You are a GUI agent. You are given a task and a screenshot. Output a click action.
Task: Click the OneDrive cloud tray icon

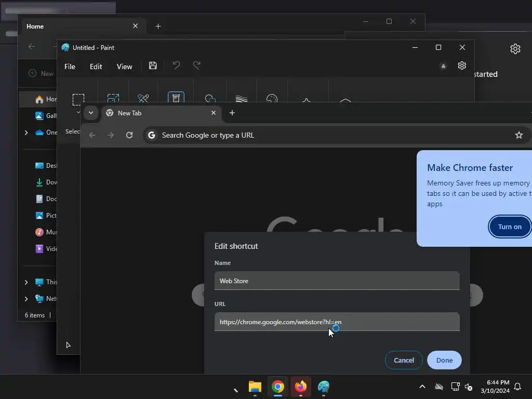coord(439,387)
